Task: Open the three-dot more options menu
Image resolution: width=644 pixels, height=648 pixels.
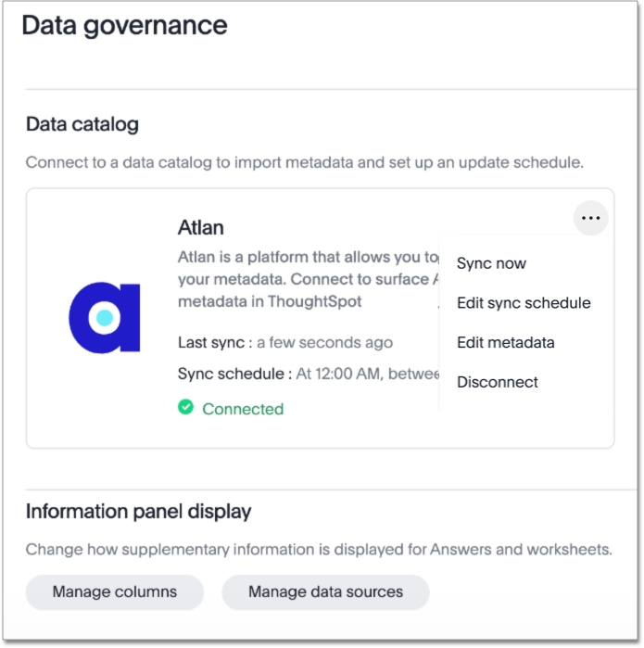Action: point(590,219)
